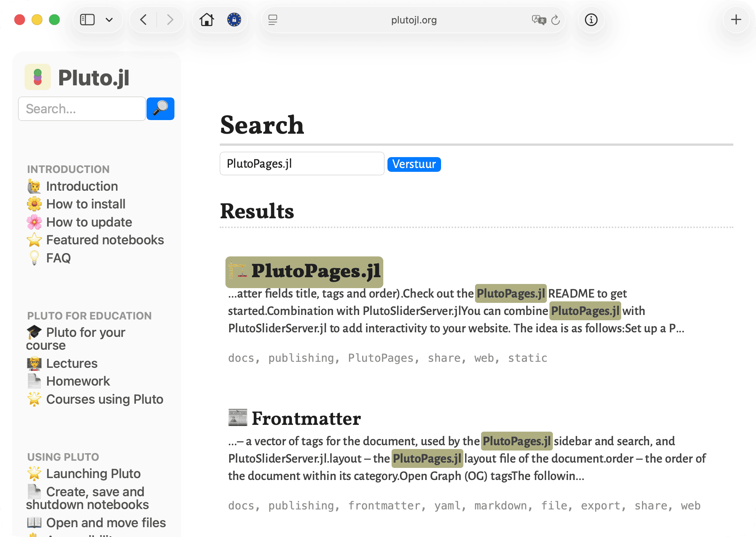Viewport: 756px width, 537px height.
Task: Click the 'PlutoPages' tag under first result
Action: (x=381, y=358)
